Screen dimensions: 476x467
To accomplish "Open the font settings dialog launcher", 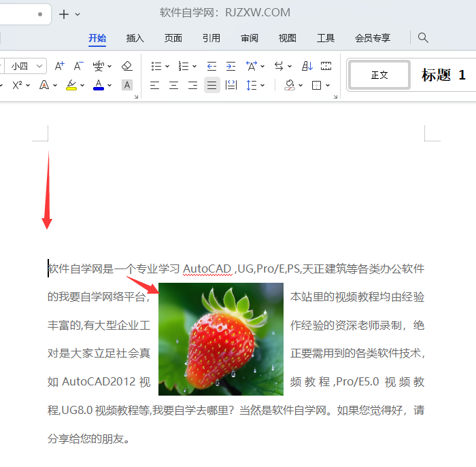I will tap(136, 97).
